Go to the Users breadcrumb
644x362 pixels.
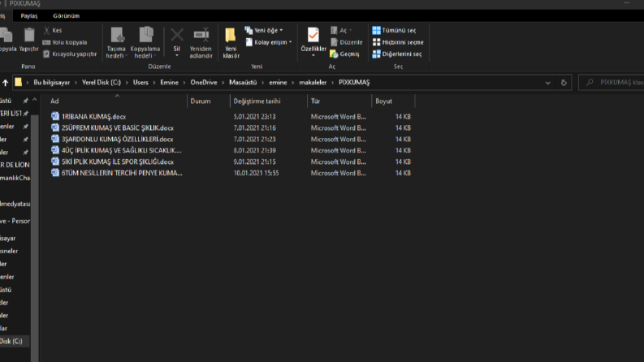tap(140, 83)
